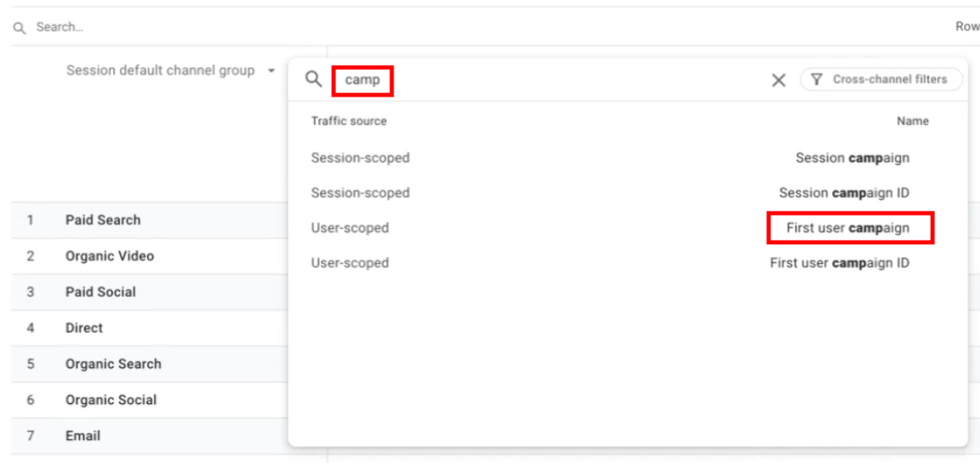Click the Session default channel group label
The width and height of the screenshot is (980, 463).
pos(161,71)
